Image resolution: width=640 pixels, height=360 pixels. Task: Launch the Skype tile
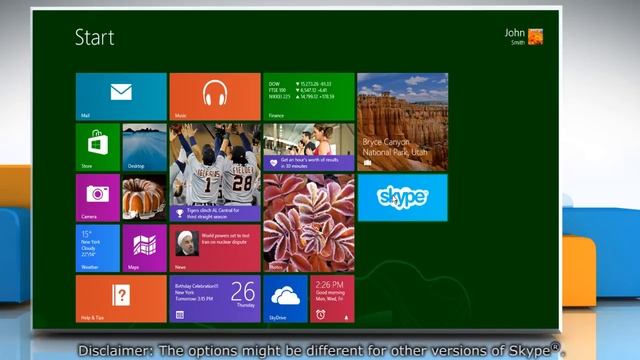403,198
